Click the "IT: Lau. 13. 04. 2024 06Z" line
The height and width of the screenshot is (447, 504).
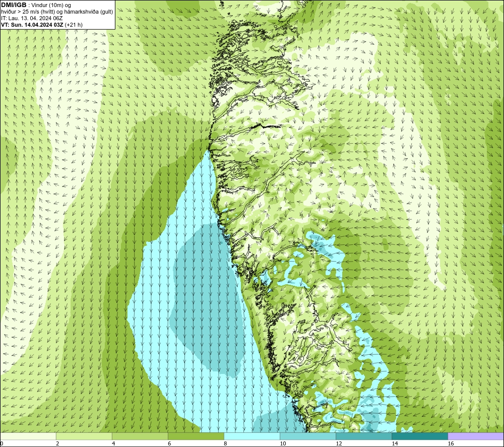point(32,18)
